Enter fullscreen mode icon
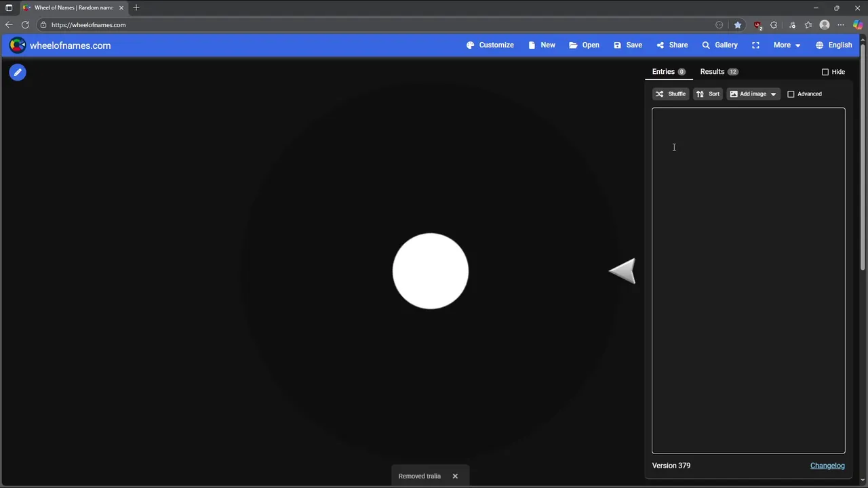 point(755,45)
